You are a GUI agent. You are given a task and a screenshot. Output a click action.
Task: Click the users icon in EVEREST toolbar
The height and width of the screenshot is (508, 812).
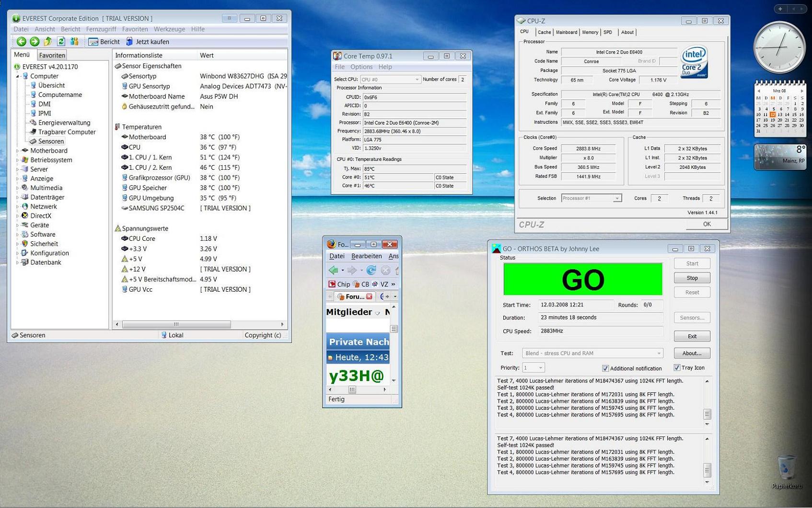(74, 42)
